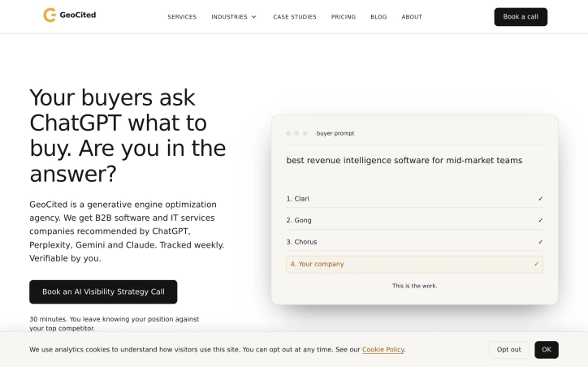Click the Book a call button
Screen dimensions: 588x367
tap(521, 17)
